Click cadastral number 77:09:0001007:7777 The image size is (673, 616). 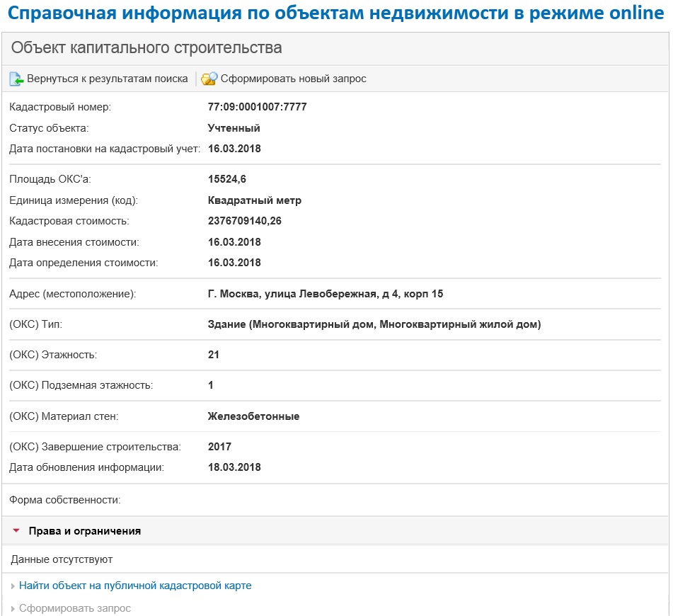click(257, 108)
